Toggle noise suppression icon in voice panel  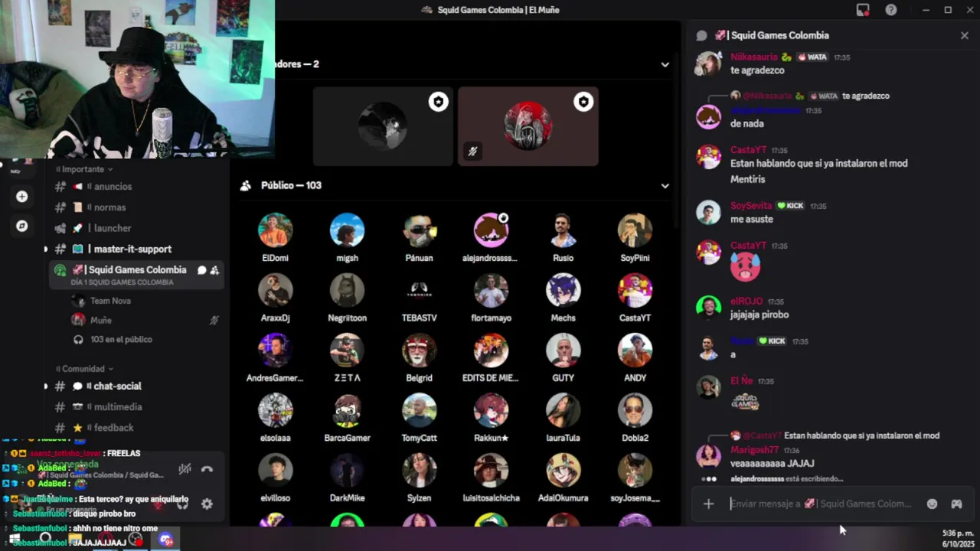pos(185,469)
